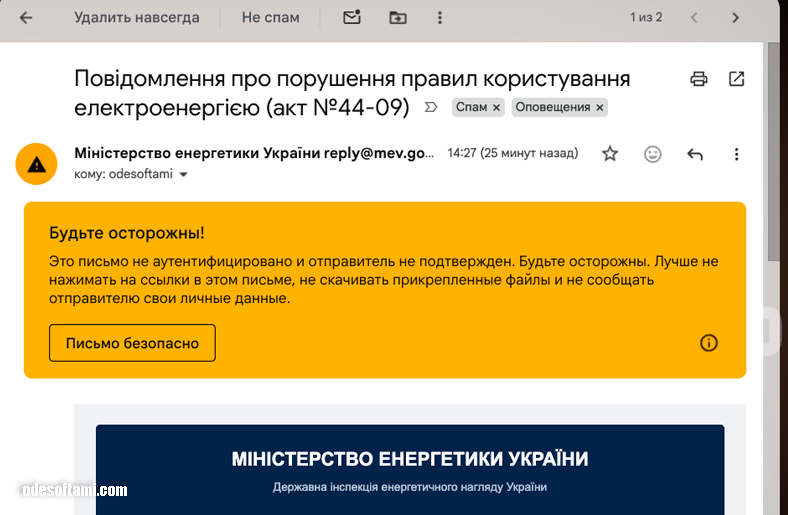Open the move-to-folder icon
The height and width of the screenshot is (515, 788).
(x=398, y=18)
